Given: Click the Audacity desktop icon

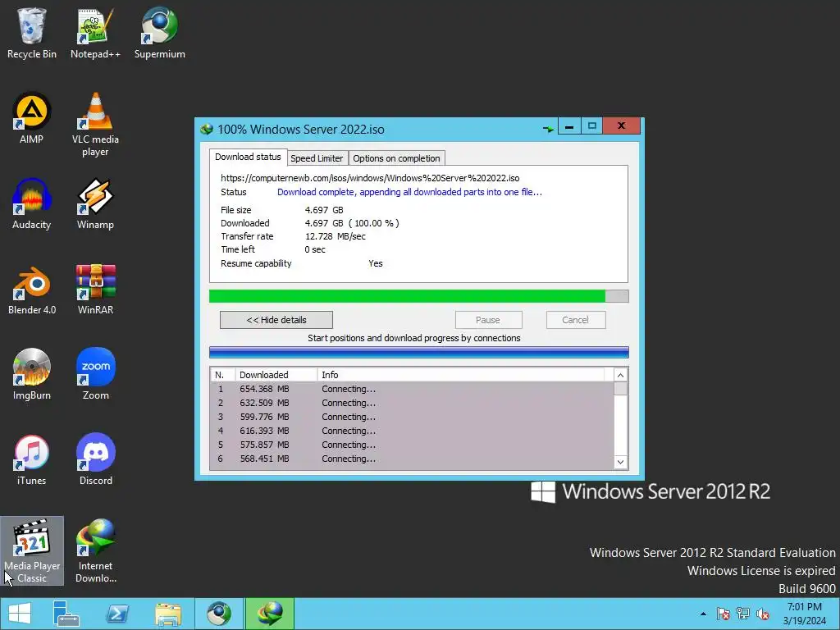Looking at the screenshot, I should point(32,203).
